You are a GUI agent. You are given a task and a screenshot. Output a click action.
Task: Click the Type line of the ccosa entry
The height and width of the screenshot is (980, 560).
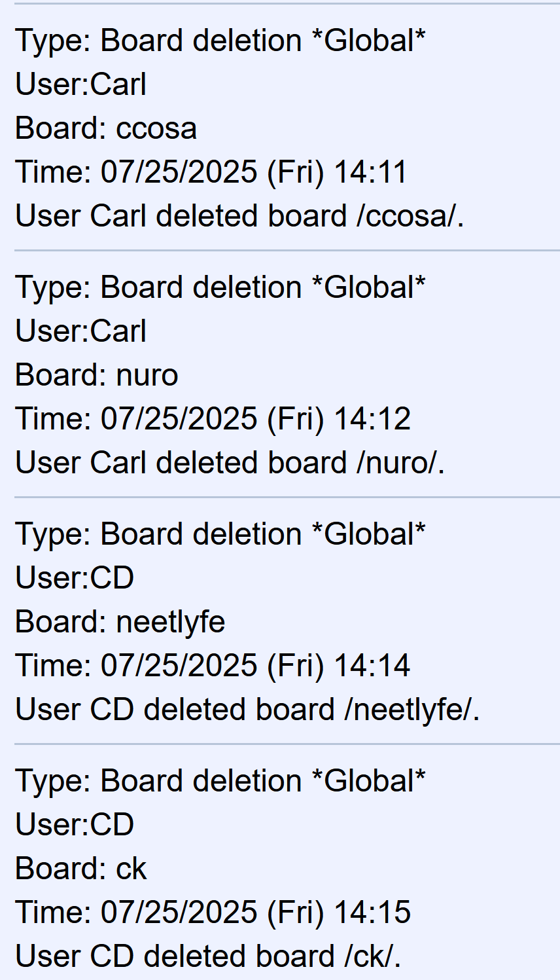220,41
